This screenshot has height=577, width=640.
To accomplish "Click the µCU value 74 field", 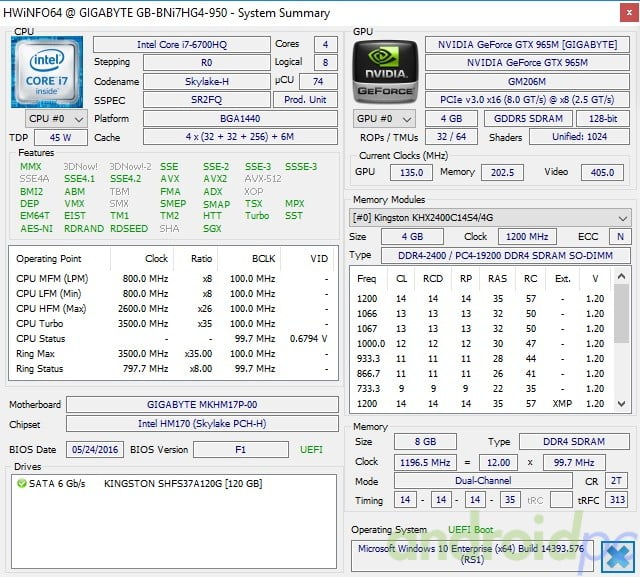I will (318, 82).
